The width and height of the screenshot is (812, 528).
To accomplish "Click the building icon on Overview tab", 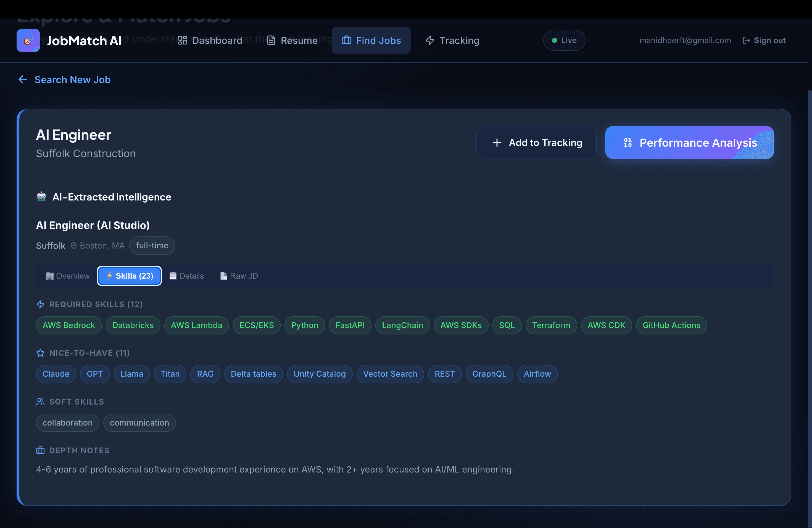I will click(50, 276).
